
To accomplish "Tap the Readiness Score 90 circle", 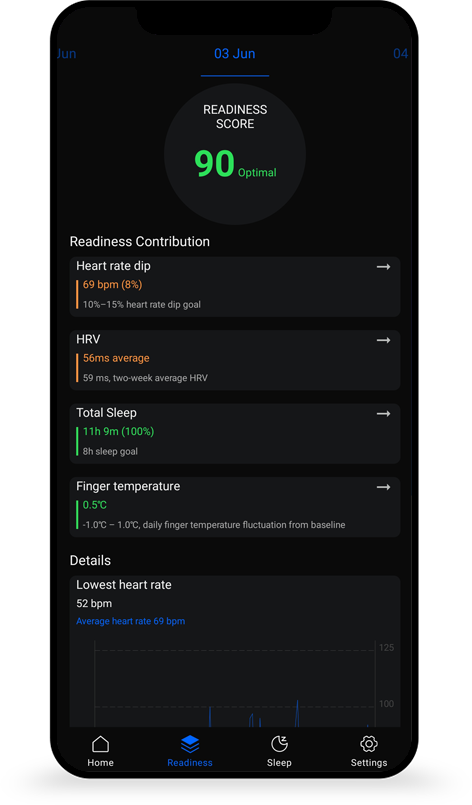I will pos(235,154).
